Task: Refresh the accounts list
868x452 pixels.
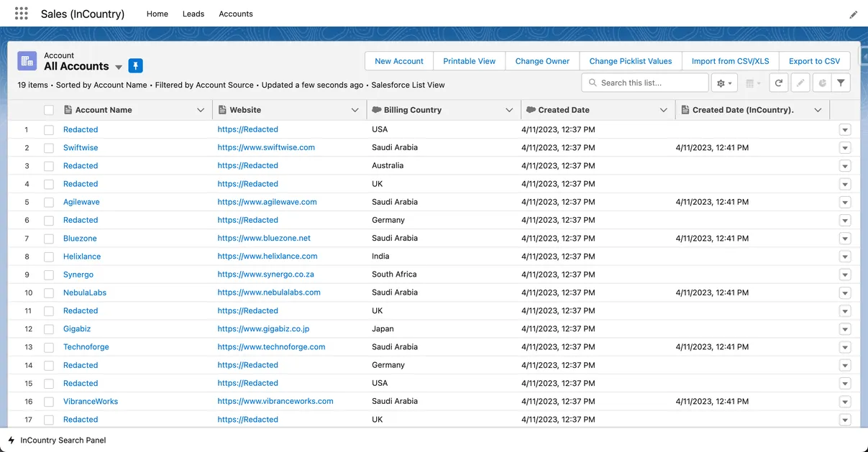Action: [x=778, y=83]
